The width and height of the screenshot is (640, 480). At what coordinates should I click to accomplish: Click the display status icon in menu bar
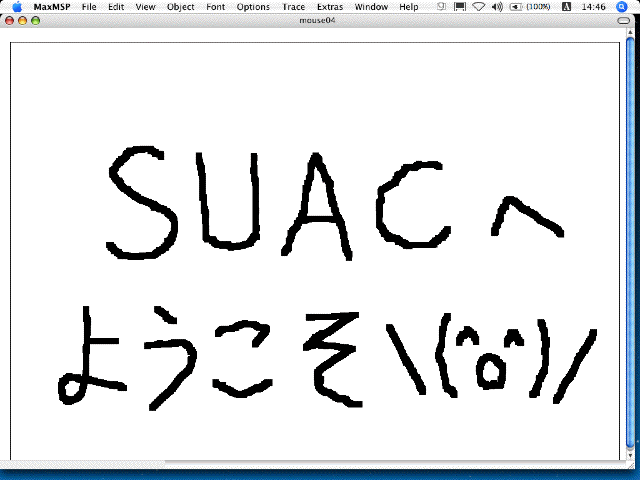[460, 7]
